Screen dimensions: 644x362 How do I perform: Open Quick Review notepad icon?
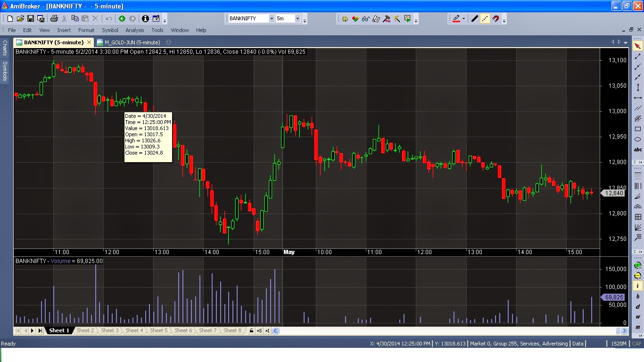(376, 19)
